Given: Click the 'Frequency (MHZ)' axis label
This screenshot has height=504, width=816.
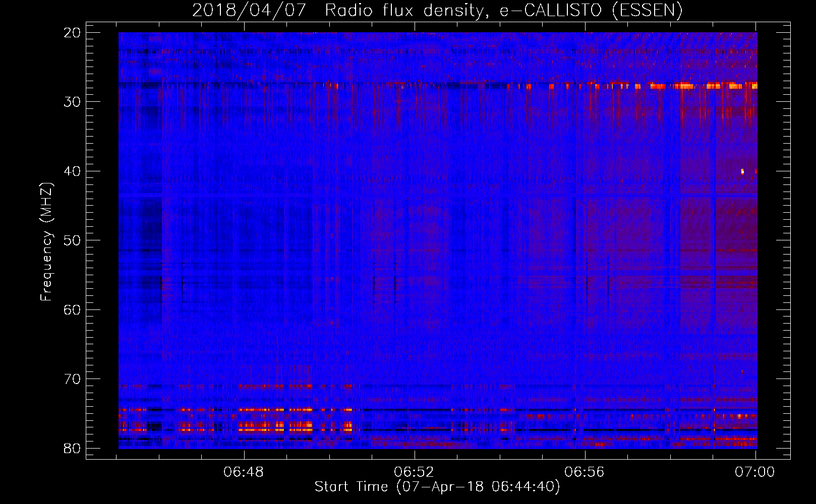Looking at the screenshot, I should pos(46,242).
